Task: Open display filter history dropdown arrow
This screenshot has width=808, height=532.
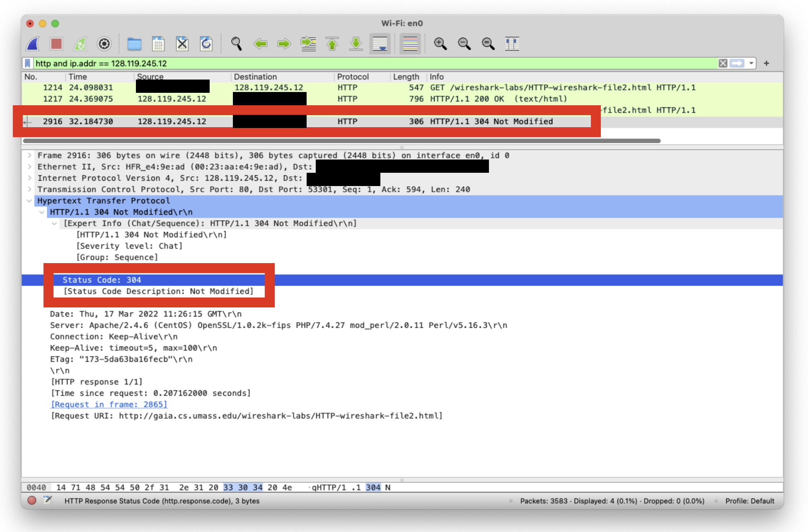Action: [x=751, y=63]
